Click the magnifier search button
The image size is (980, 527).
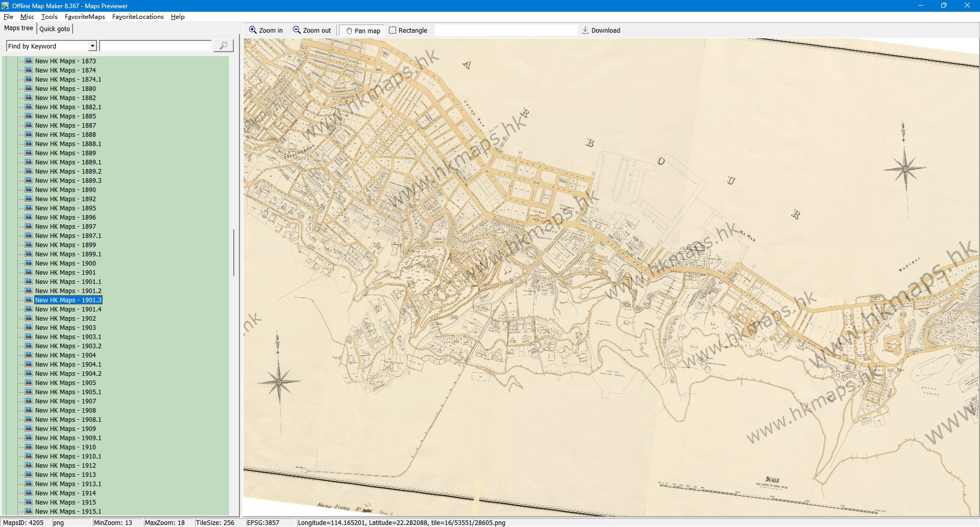pyautogui.click(x=223, y=46)
